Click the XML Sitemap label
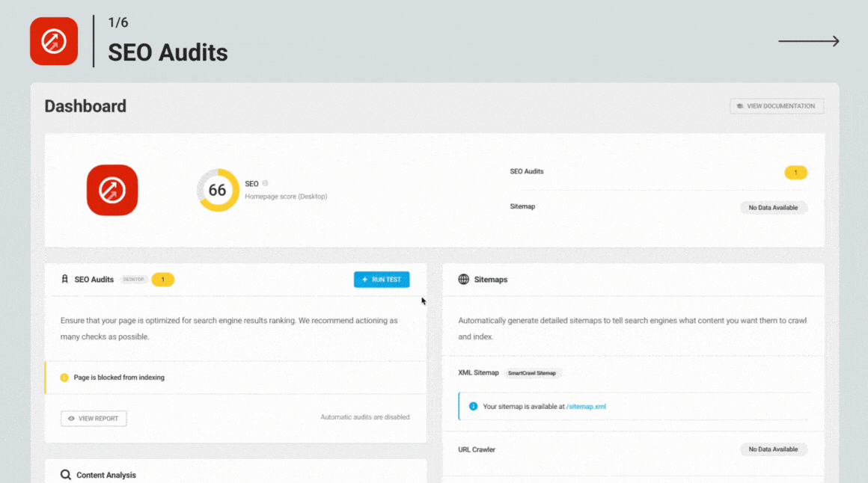The image size is (868, 483). coord(478,373)
